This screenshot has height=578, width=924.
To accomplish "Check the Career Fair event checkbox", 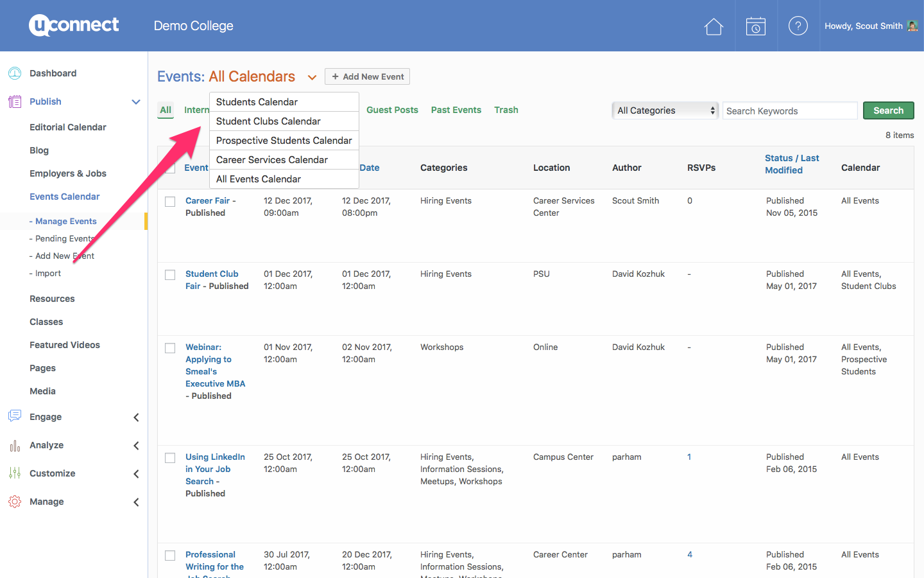I will tap(170, 202).
